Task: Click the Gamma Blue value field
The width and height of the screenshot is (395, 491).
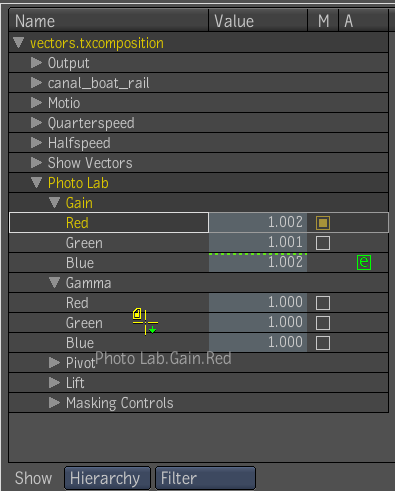Action: pos(258,342)
